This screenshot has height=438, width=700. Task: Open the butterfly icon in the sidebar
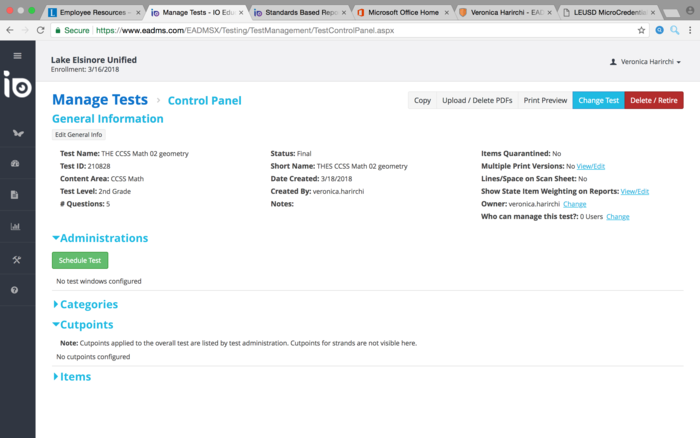pos(16,131)
